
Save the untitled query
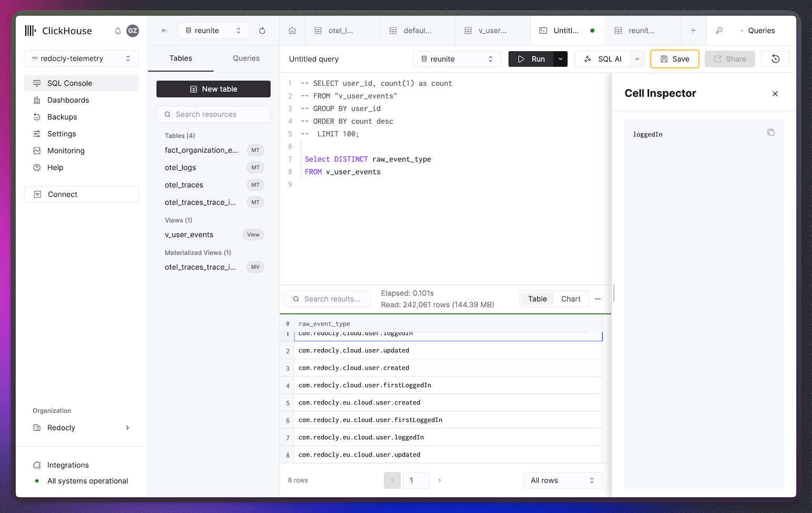[x=675, y=59]
